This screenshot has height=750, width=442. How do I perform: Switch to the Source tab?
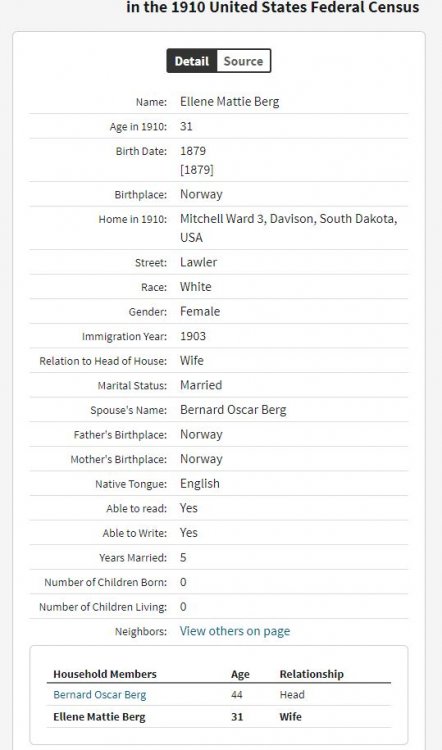click(243, 61)
